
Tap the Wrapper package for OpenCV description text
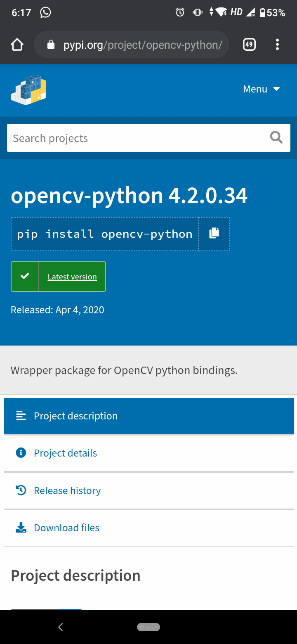click(x=124, y=370)
